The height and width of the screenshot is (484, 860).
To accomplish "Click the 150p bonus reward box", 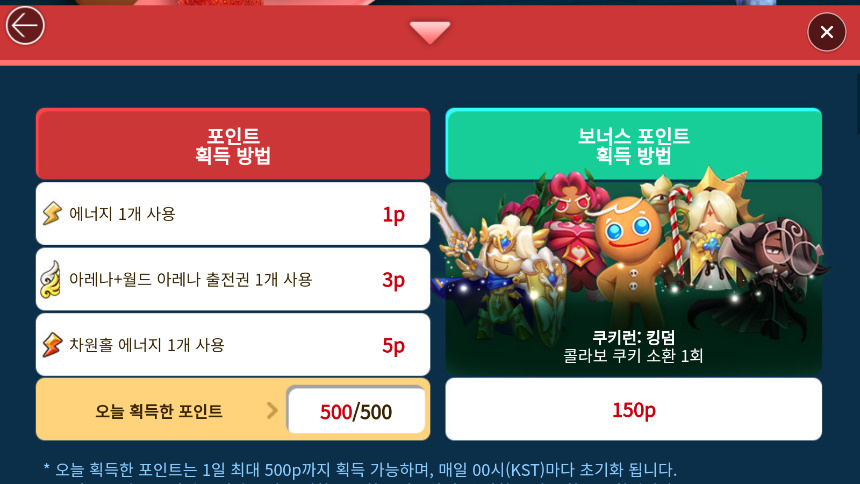I will pyautogui.click(x=633, y=409).
